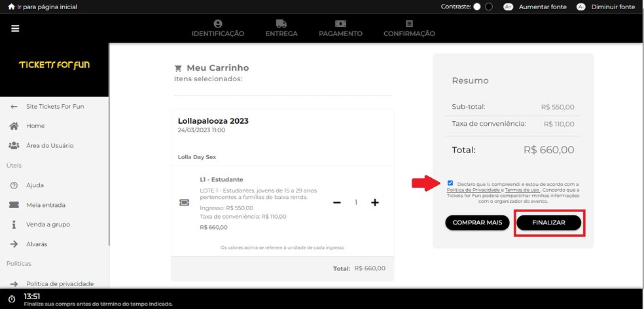Open Alvarás in the sidebar
Screen dimensions: 644x309
click(37, 244)
